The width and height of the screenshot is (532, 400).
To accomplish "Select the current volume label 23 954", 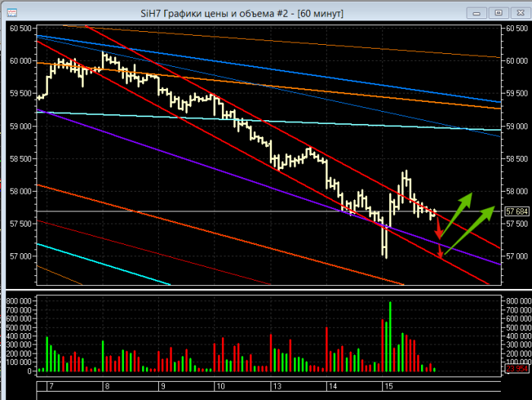I will tap(517, 368).
